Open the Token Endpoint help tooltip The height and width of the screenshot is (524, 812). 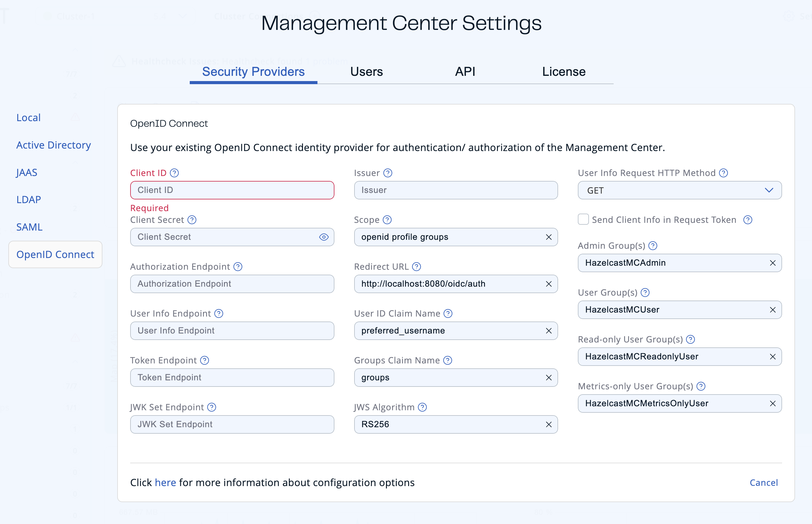[205, 360]
